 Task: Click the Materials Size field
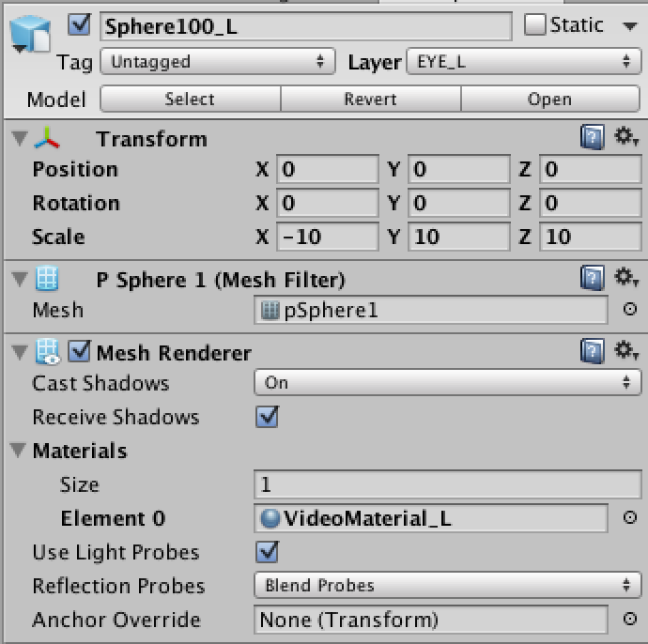(448, 484)
